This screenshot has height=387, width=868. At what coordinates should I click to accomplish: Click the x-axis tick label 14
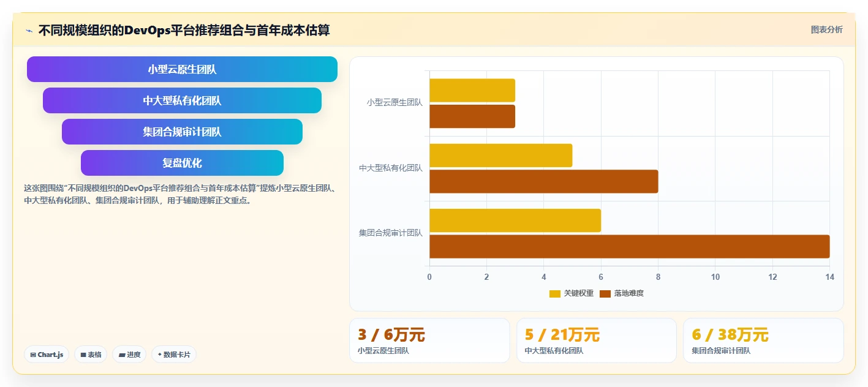[829, 277]
